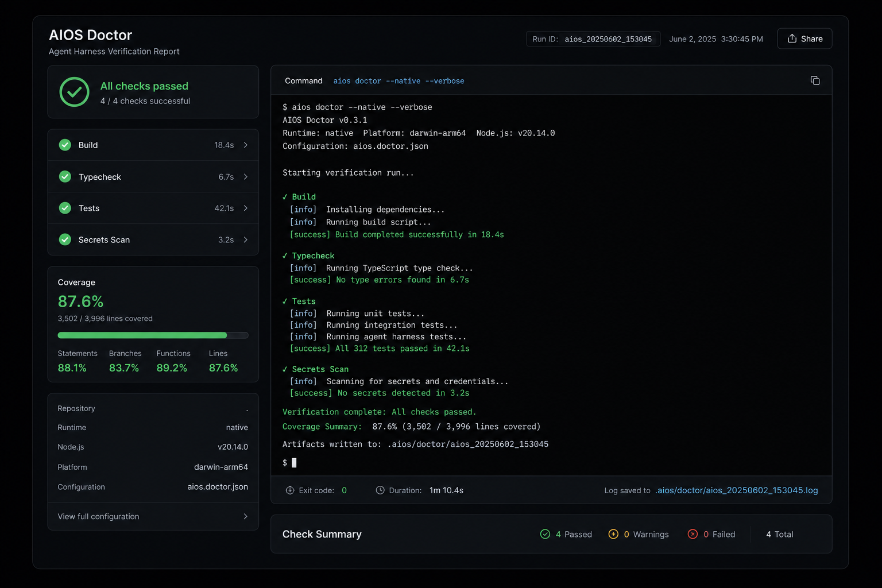The image size is (882, 588).
Task: Click the green check icon beside Secrets Scan
Action: 65,239
